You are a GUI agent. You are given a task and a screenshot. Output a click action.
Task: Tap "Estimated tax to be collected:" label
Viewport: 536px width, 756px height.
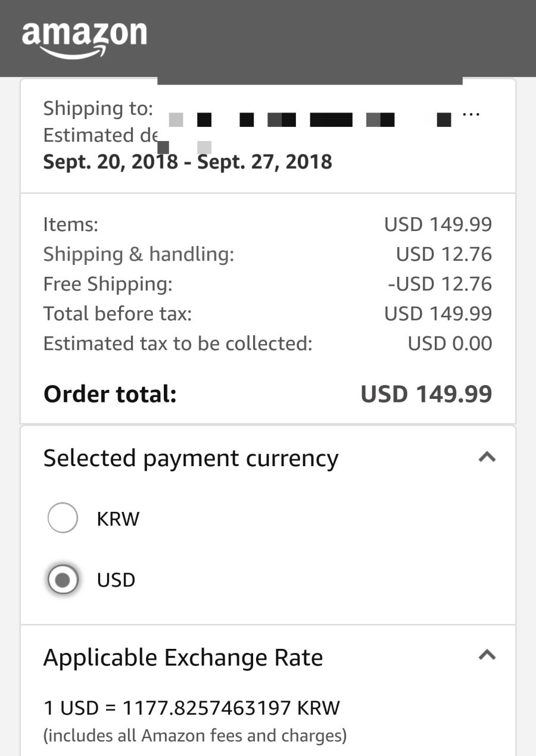(177, 343)
